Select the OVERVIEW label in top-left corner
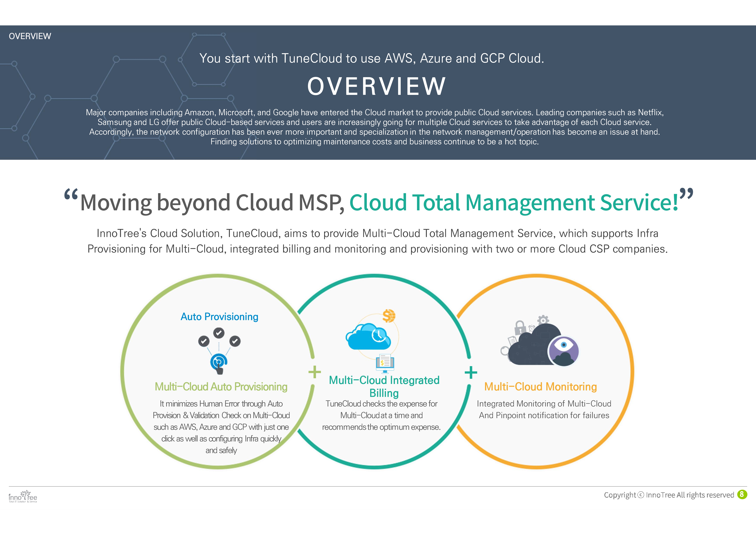756x535 pixels. click(x=30, y=36)
